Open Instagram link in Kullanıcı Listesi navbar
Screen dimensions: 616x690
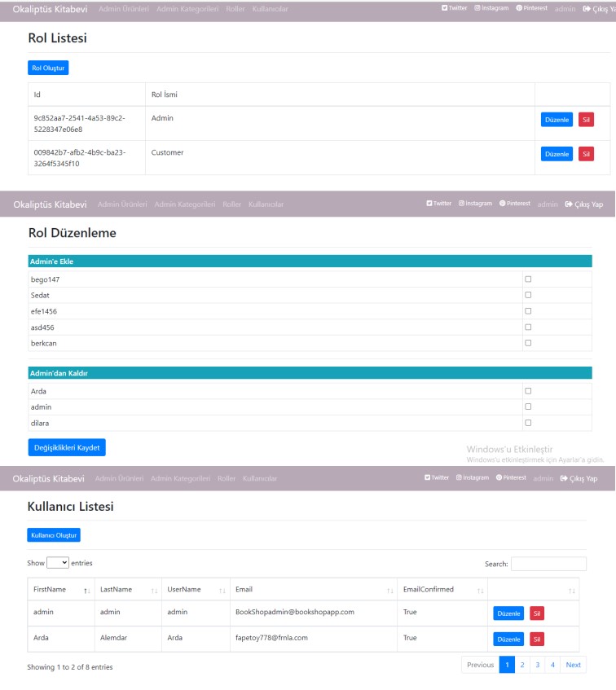pos(472,477)
